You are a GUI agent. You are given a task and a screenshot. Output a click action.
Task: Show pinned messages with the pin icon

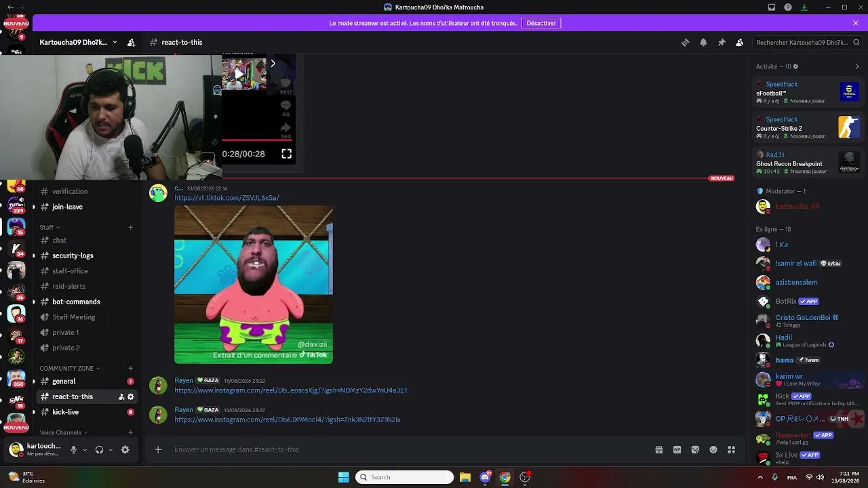coord(722,42)
